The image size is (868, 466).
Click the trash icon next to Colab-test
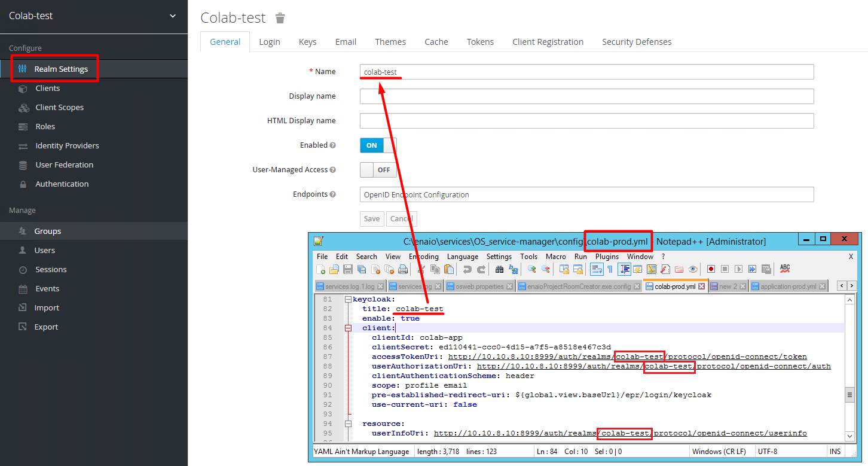(280, 18)
